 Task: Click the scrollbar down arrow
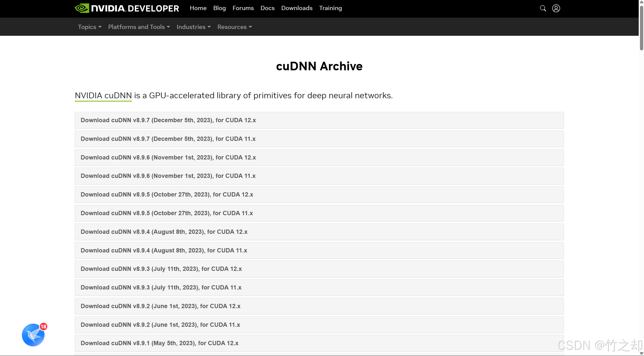click(x=641, y=353)
